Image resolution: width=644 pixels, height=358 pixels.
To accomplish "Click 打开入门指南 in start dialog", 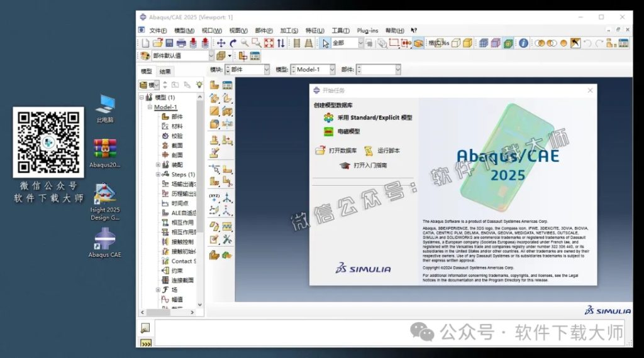I will (363, 165).
